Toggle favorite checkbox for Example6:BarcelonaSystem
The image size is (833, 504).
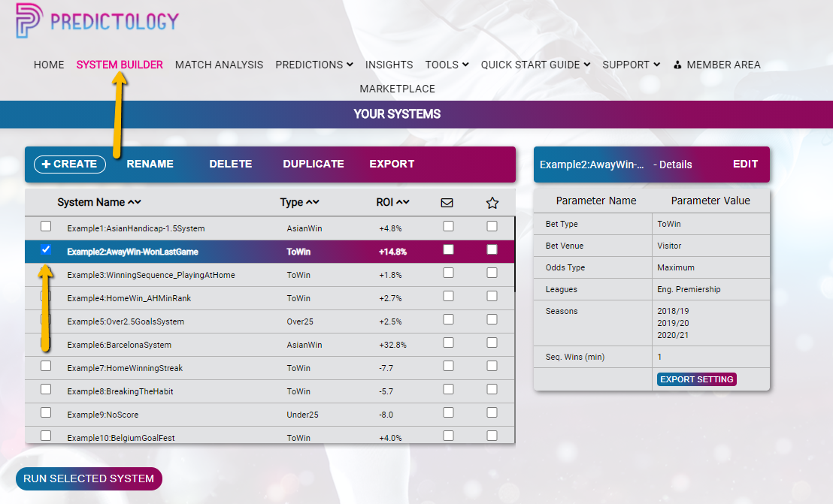pyautogui.click(x=492, y=343)
